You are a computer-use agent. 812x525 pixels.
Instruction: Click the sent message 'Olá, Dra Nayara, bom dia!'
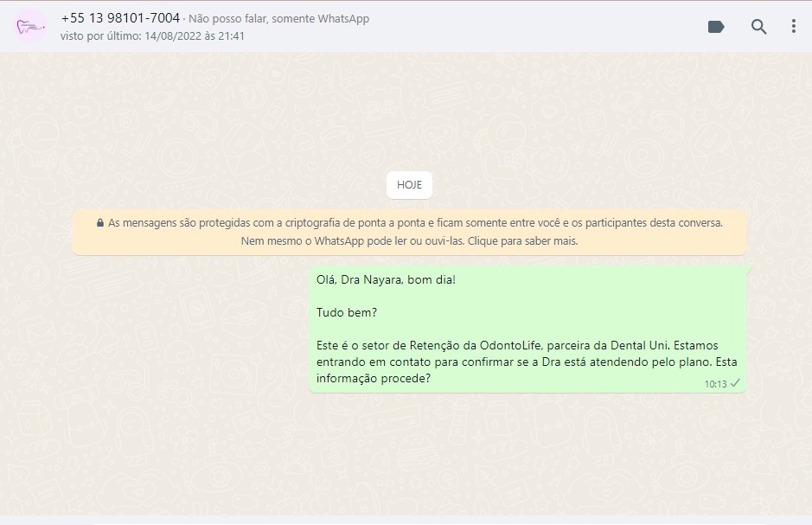386,279
